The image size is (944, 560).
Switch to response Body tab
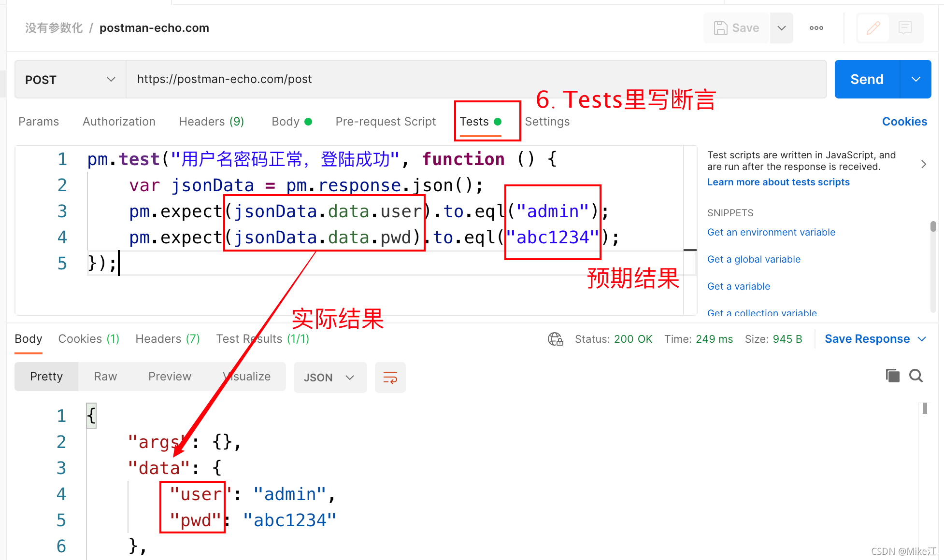(x=29, y=339)
